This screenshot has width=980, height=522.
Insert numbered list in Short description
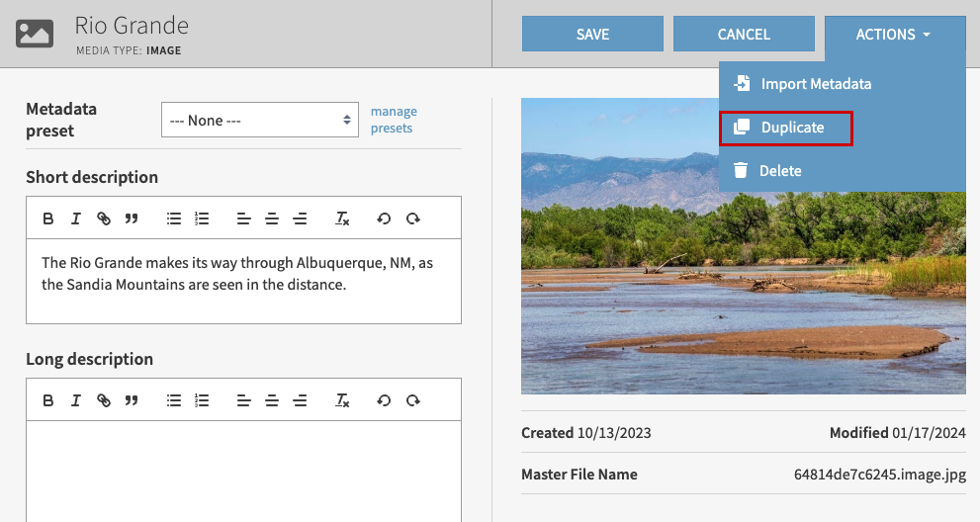(202, 218)
